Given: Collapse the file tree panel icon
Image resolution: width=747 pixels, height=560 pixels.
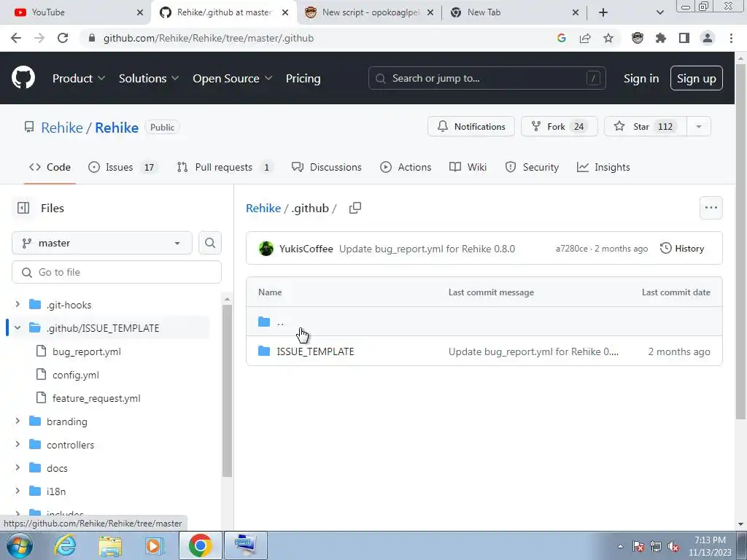Looking at the screenshot, I should pos(23,208).
